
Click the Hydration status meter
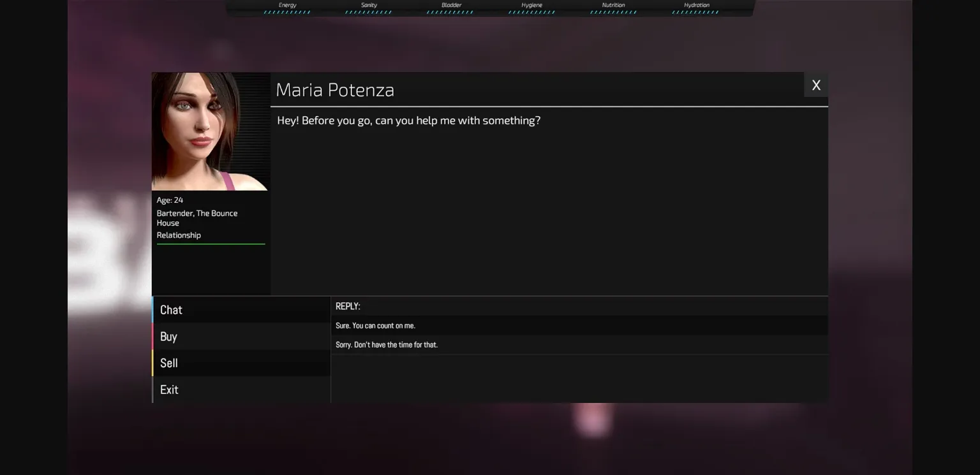(x=695, y=8)
